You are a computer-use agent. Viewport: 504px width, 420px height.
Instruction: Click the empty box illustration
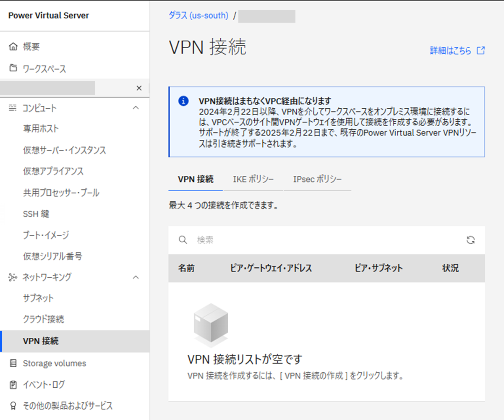pyautogui.click(x=210, y=326)
